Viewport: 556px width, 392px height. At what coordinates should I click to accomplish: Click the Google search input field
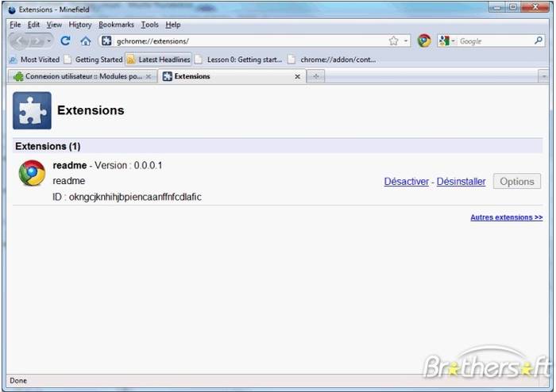tap(496, 41)
